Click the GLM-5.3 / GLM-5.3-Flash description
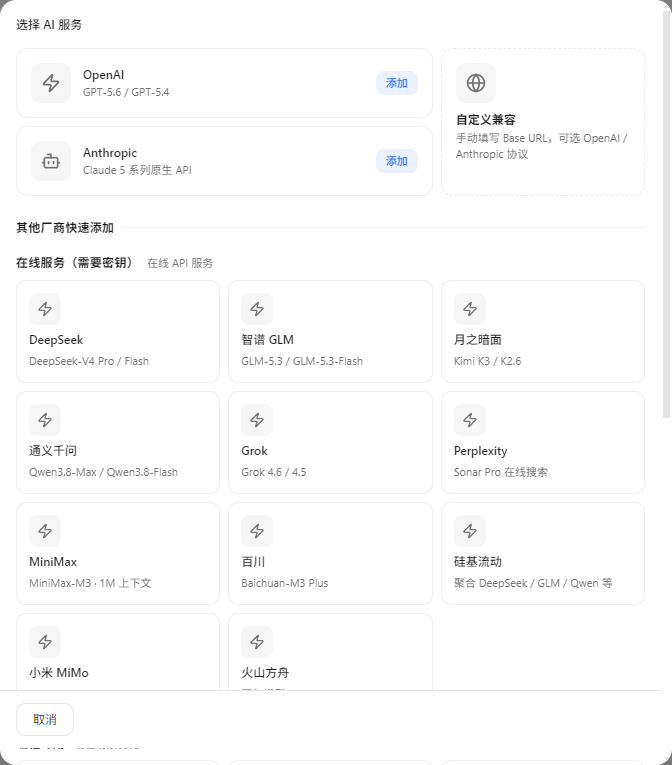The image size is (672, 765). [x=302, y=361]
